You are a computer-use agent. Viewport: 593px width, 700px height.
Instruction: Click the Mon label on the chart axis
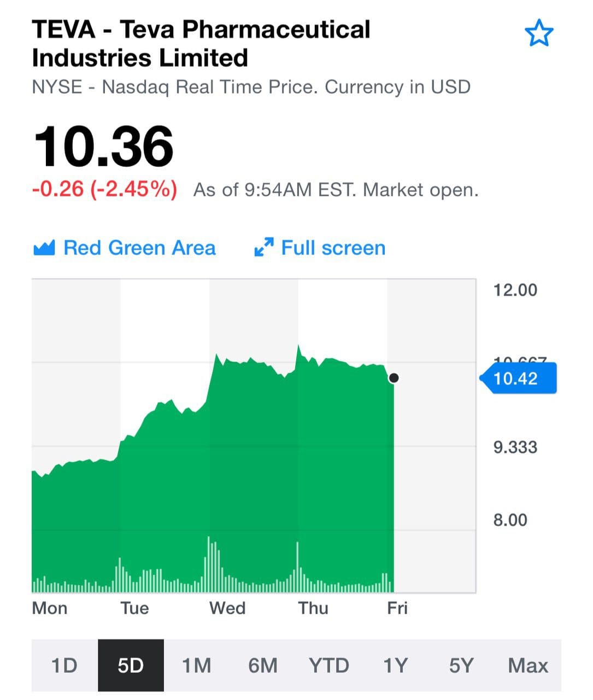click(x=50, y=608)
